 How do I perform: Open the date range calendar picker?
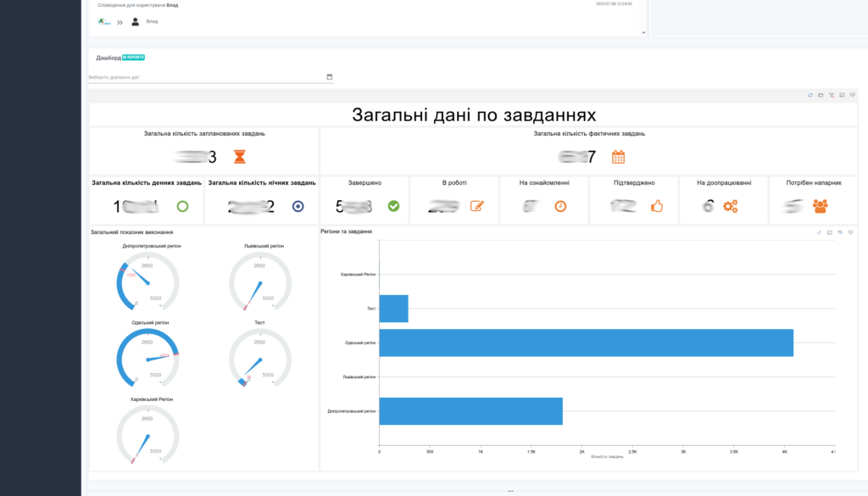coord(329,77)
